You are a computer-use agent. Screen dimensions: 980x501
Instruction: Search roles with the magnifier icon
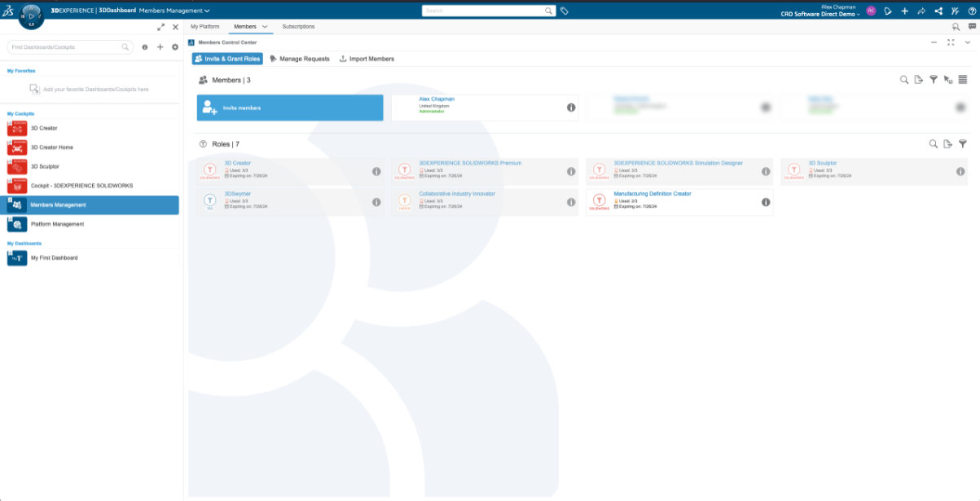[x=934, y=144]
